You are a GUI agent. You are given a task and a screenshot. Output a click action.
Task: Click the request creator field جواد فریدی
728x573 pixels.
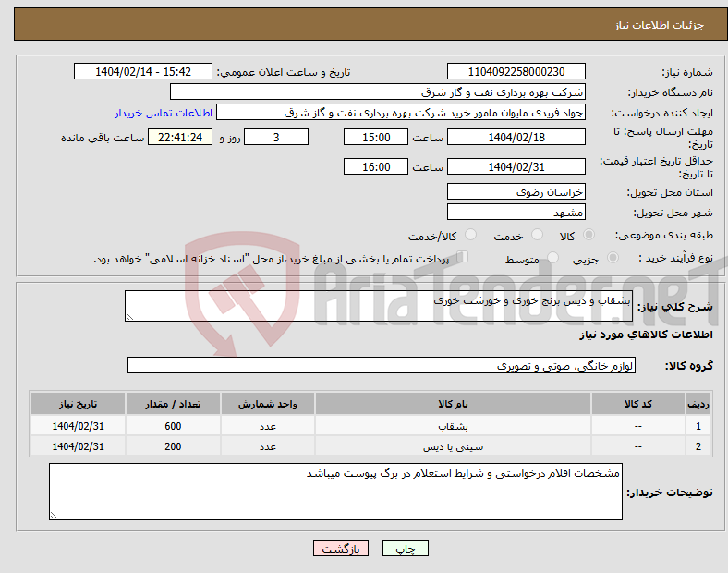point(401,113)
